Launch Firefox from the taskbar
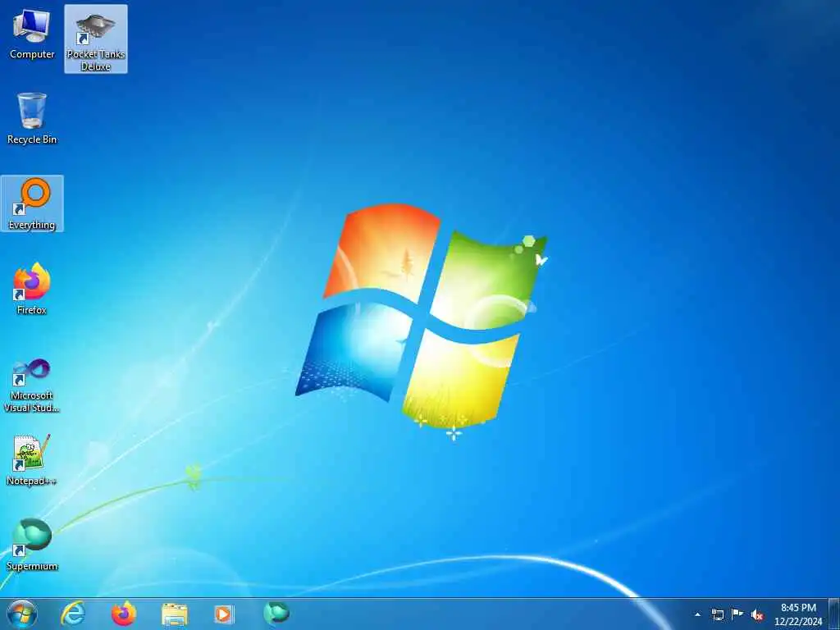This screenshot has height=630, width=840. [x=124, y=614]
